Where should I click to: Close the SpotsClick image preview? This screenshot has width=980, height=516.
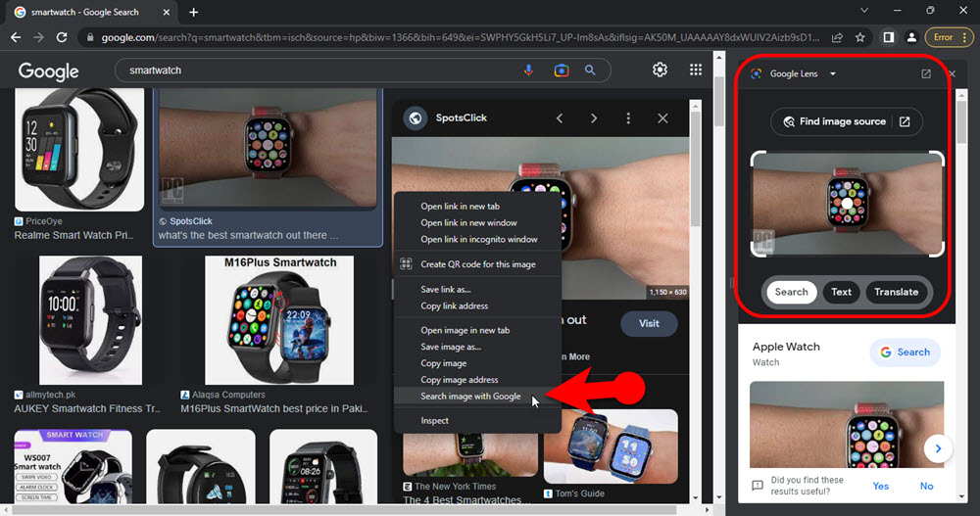pos(662,118)
